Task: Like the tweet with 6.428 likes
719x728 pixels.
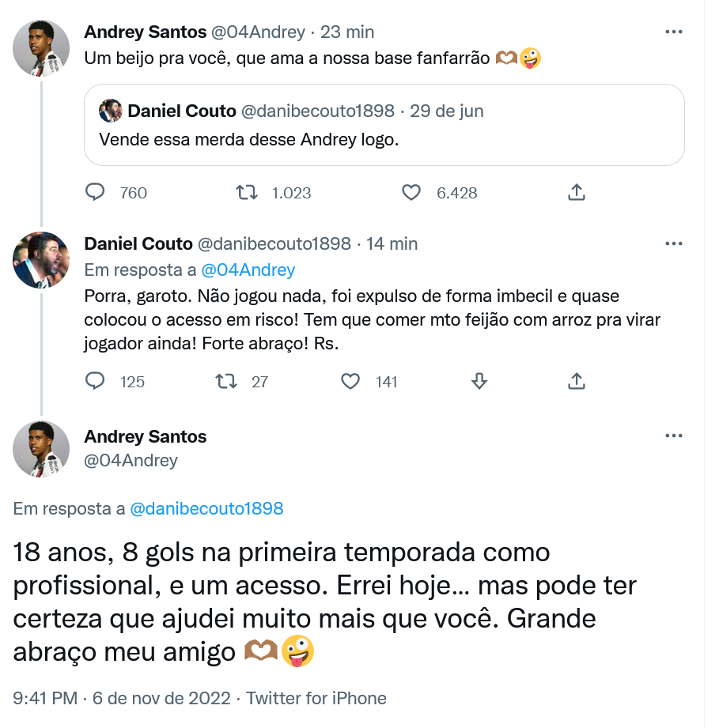Action: point(411,192)
